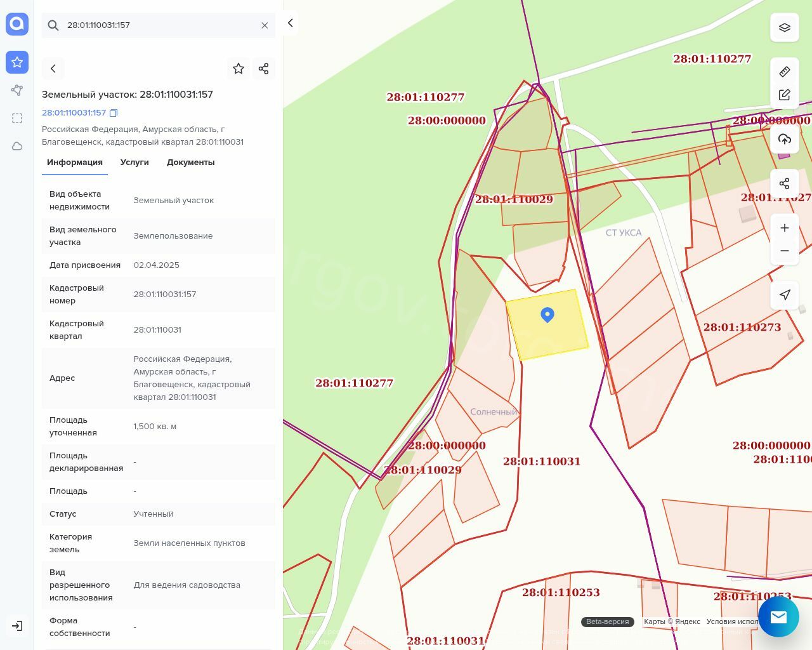The height and width of the screenshot is (650, 812).
Task: Go back using the left arrow
Action: (x=53, y=69)
